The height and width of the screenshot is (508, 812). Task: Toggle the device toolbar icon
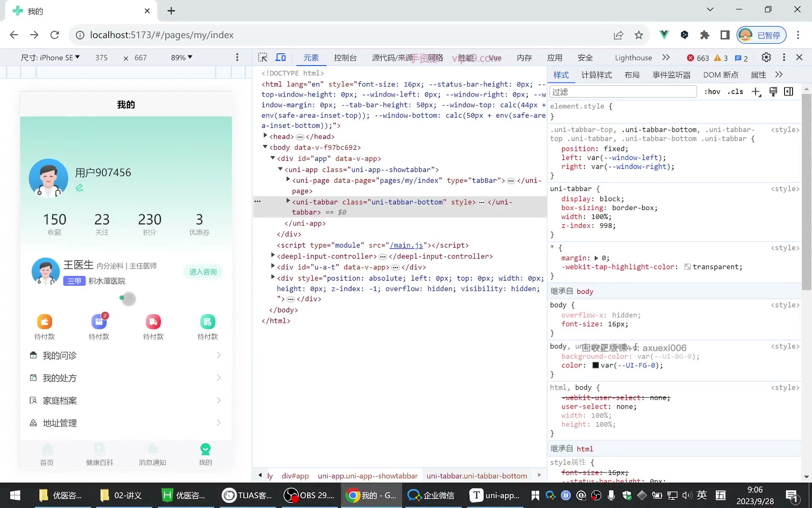pos(281,58)
